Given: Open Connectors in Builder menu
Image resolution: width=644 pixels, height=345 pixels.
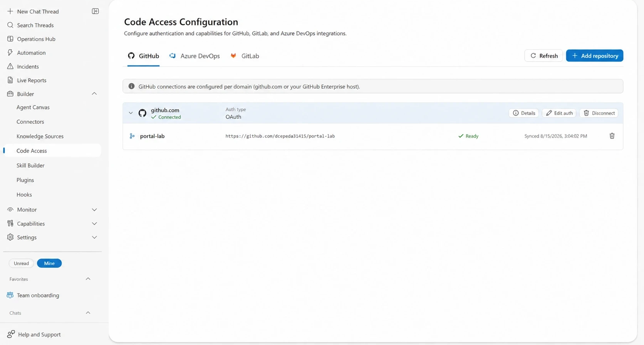Looking at the screenshot, I should pos(30,121).
